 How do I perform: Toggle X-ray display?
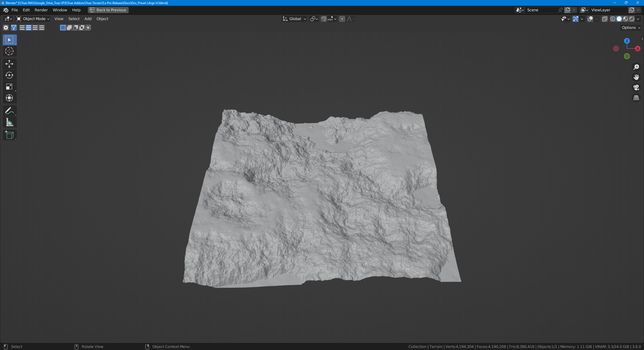pyautogui.click(x=605, y=19)
